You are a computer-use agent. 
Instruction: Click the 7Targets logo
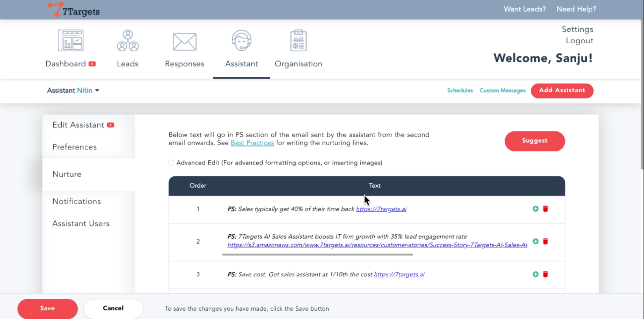pyautogui.click(x=74, y=10)
